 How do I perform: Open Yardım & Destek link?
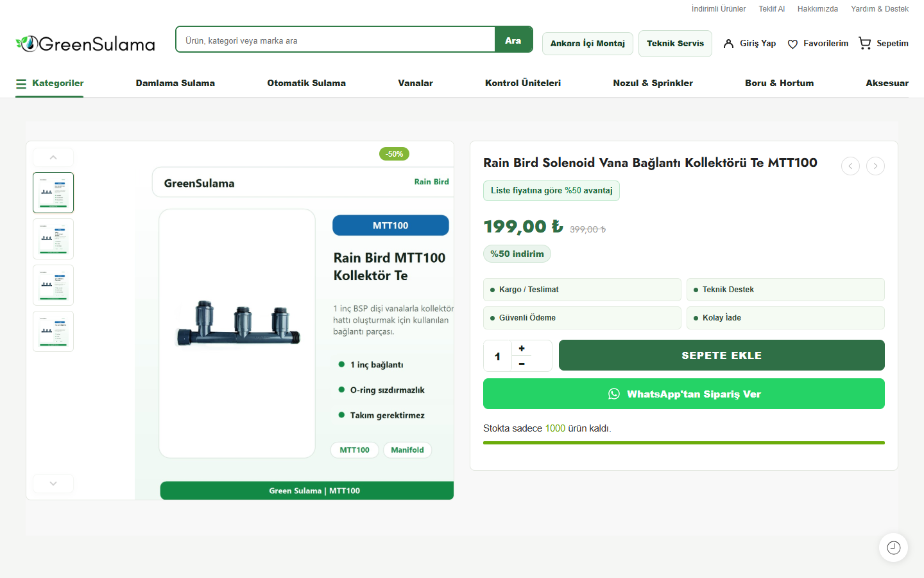[x=880, y=9]
